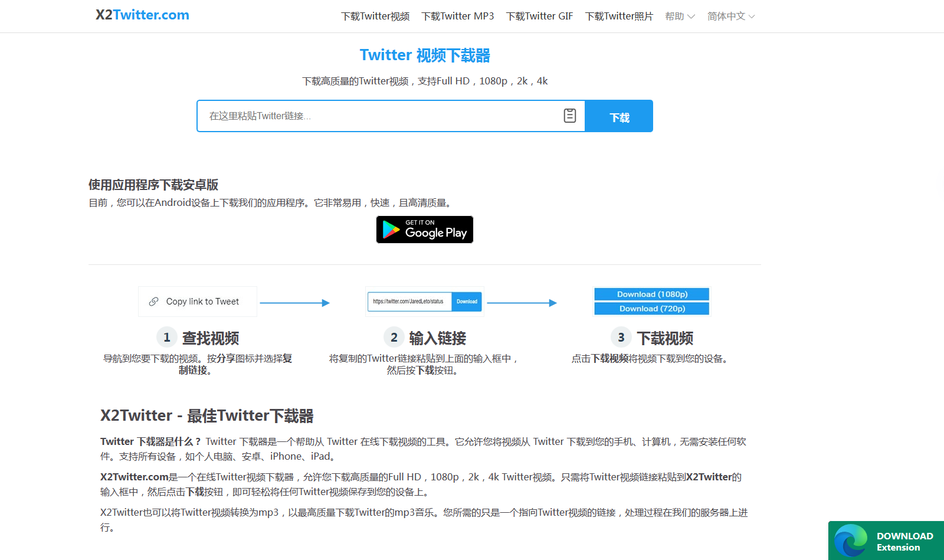Click the Download (1080p) illustration button

pyautogui.click(x=652, y=294)
